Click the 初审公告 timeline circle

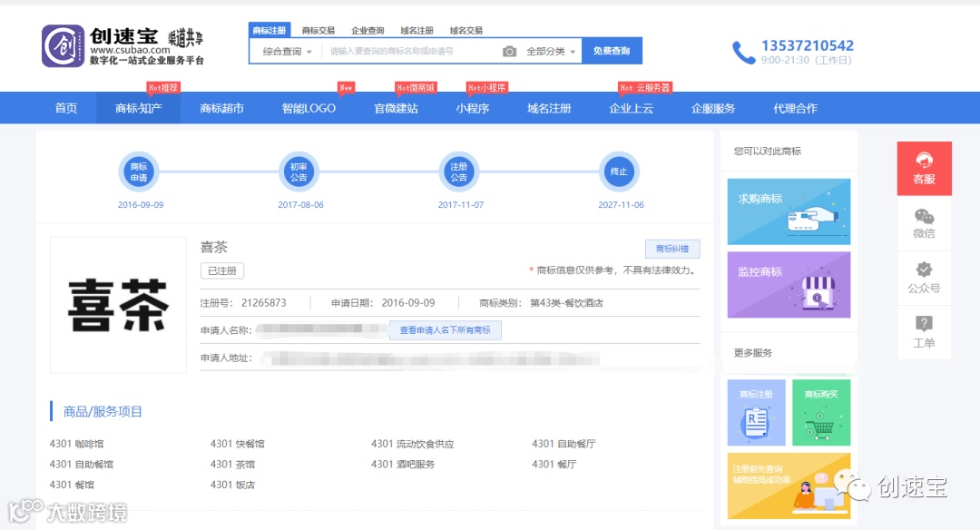[x=299, y=172]
